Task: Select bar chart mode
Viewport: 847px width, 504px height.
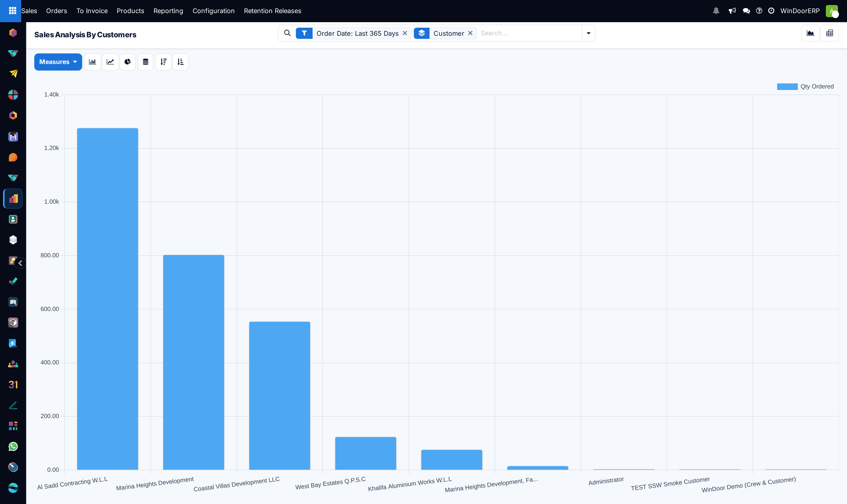Action: [93, 62]
